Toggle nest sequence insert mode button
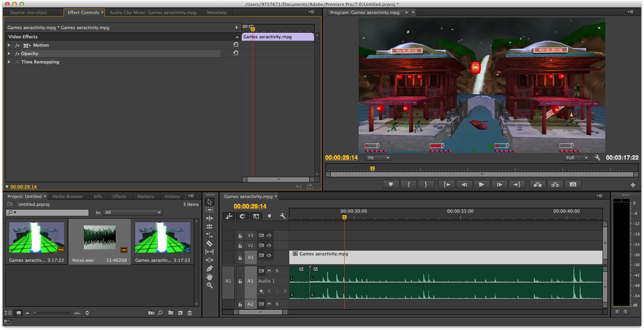644x330 pixels. point(229,216)
